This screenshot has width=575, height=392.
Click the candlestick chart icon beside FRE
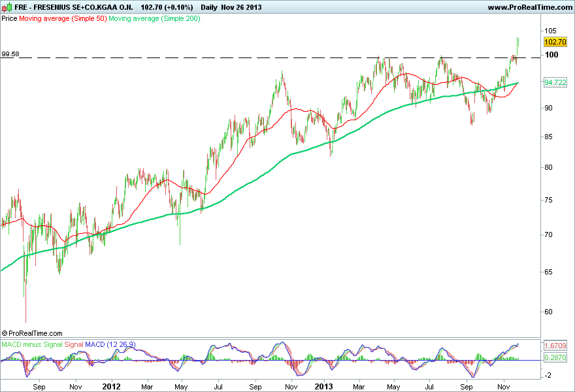coord(7,7)
